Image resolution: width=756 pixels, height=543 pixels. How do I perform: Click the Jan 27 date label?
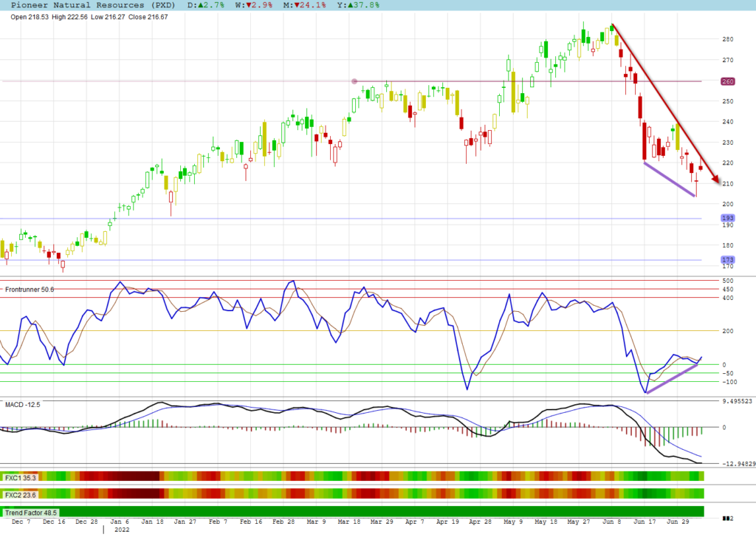(x=185, y=522)
